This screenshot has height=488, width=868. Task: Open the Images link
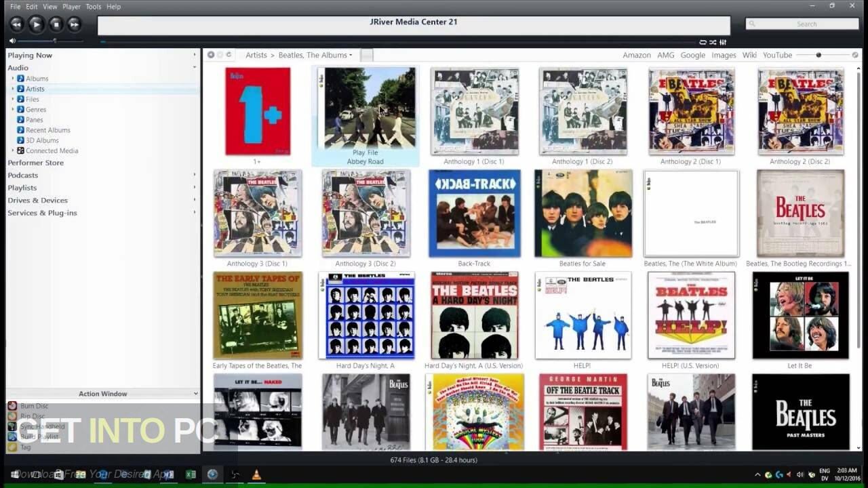(x=724, y=55)
